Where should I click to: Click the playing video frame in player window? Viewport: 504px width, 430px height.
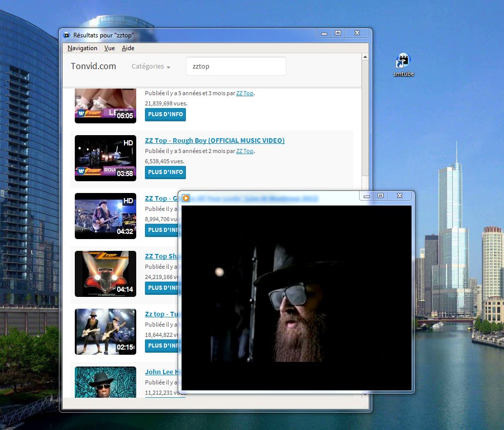[297, 298]
